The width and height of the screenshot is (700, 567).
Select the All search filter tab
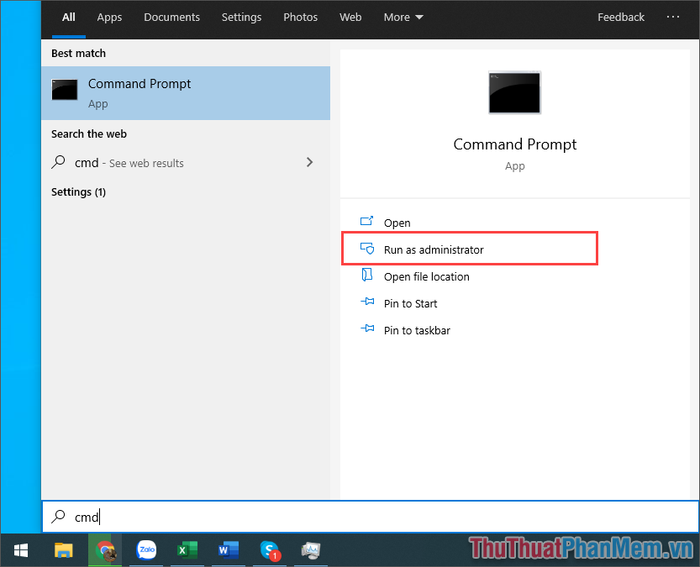[68, 17]
